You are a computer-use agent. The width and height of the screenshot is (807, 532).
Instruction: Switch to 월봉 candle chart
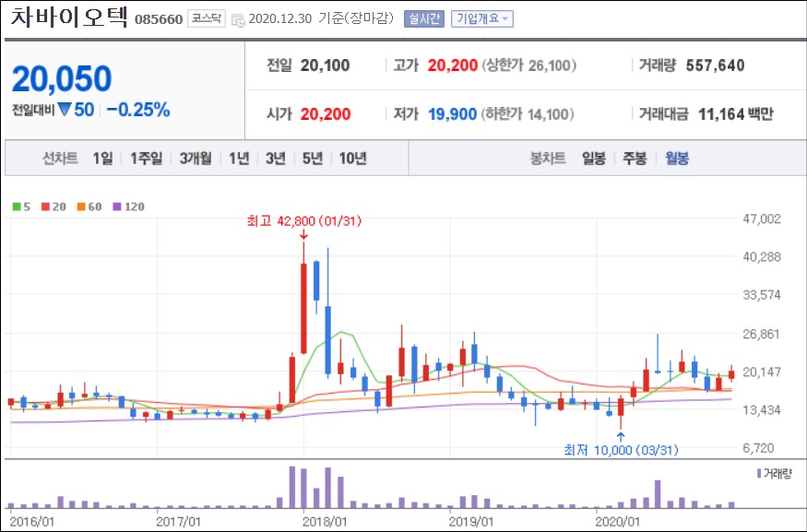point(677,159)
